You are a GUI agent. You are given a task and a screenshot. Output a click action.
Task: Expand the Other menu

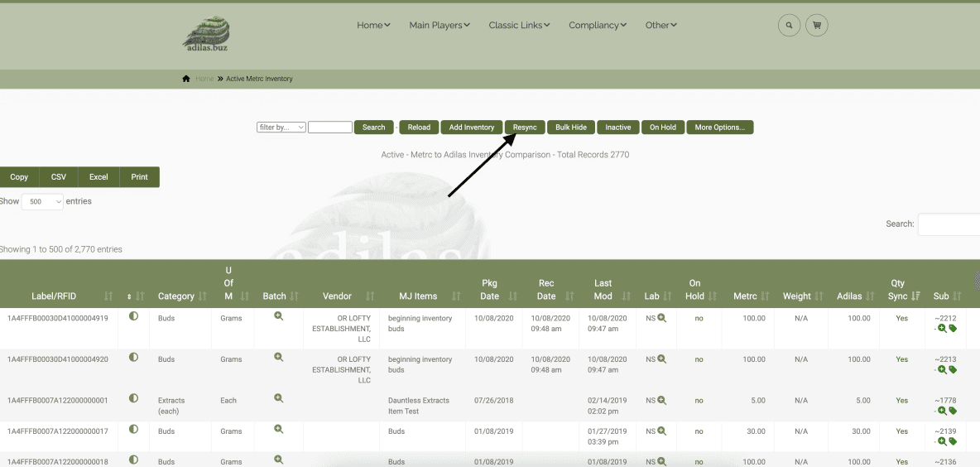coord(661,25)
